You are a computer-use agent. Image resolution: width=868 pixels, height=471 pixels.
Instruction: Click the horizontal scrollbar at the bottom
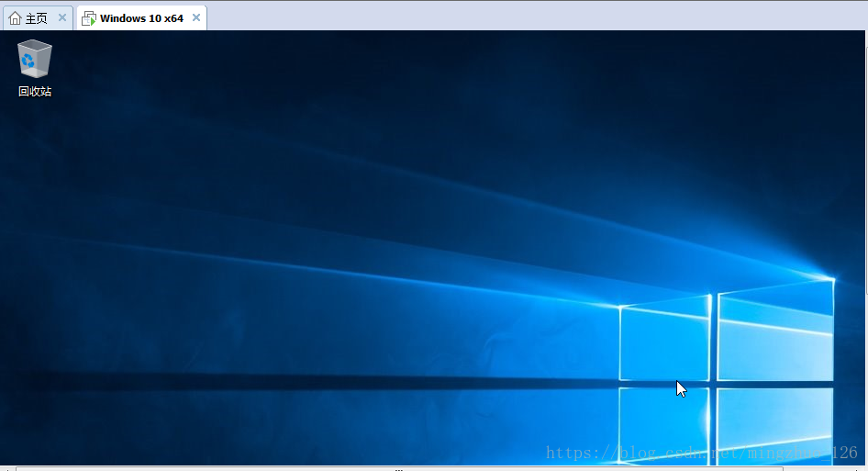tap(399, 469)
